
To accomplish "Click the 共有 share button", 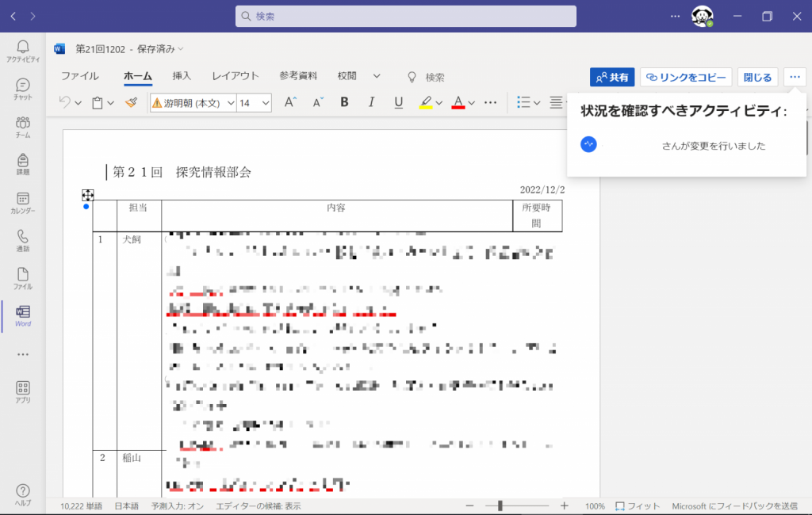I will coord(611,77).
